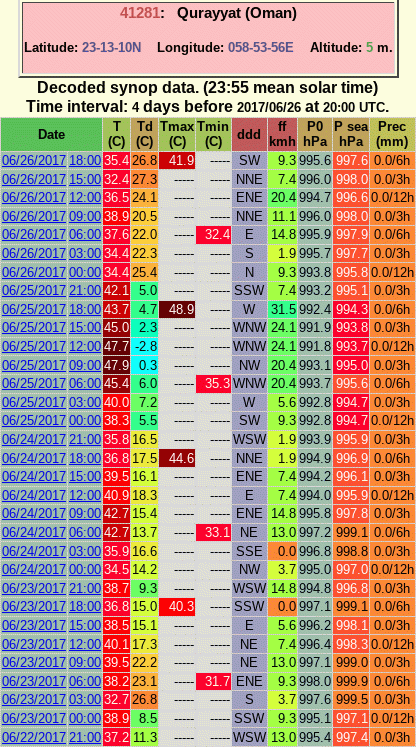Click the 15:00 time link for 06/26/2017

[85, 179]
